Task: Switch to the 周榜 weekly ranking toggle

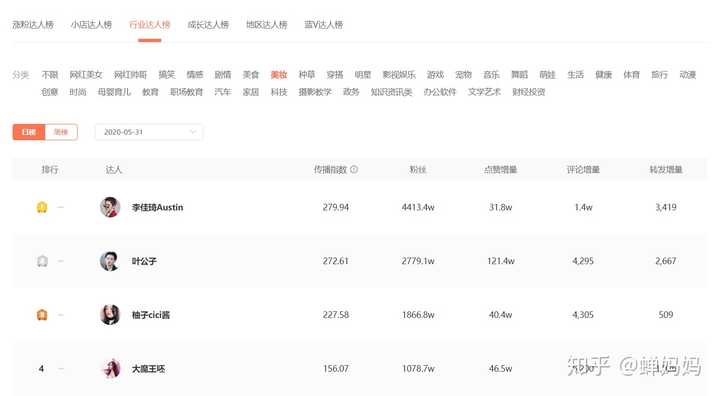Action: (61, 132)
